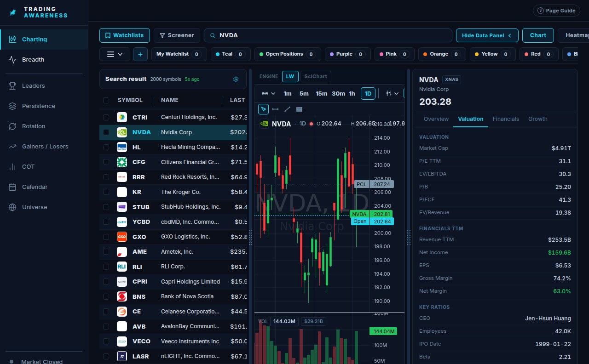589x364 pixels.
Task: Click the Celanese CE logo icon
Action: click(122, 312)
